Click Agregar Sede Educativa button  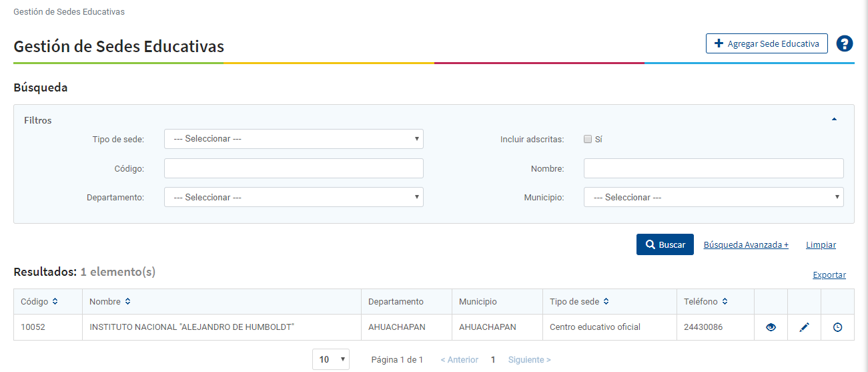tap(767, 43)
